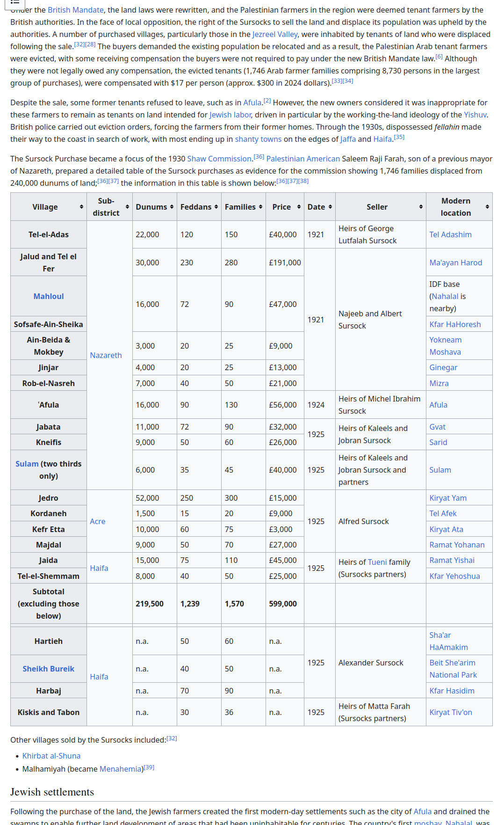Sort table by Seller column

381,207
